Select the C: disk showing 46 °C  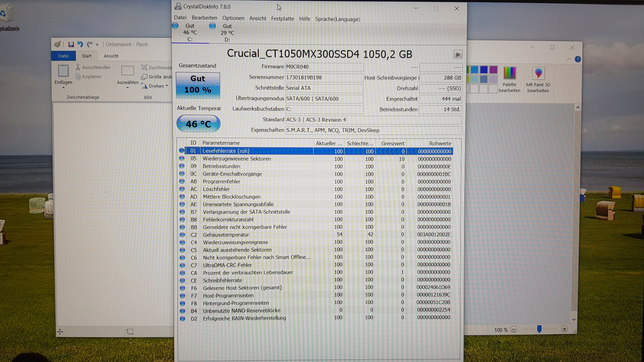tap(190, 33)
